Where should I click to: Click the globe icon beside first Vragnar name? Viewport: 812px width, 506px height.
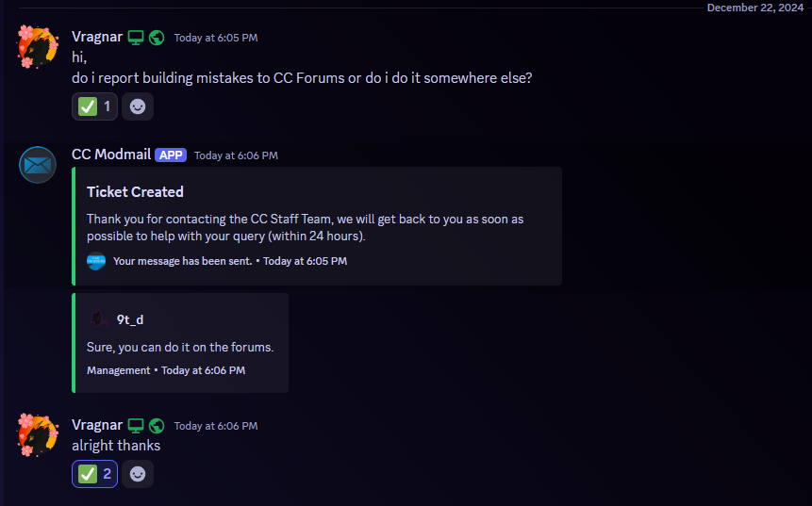[157, 38]
